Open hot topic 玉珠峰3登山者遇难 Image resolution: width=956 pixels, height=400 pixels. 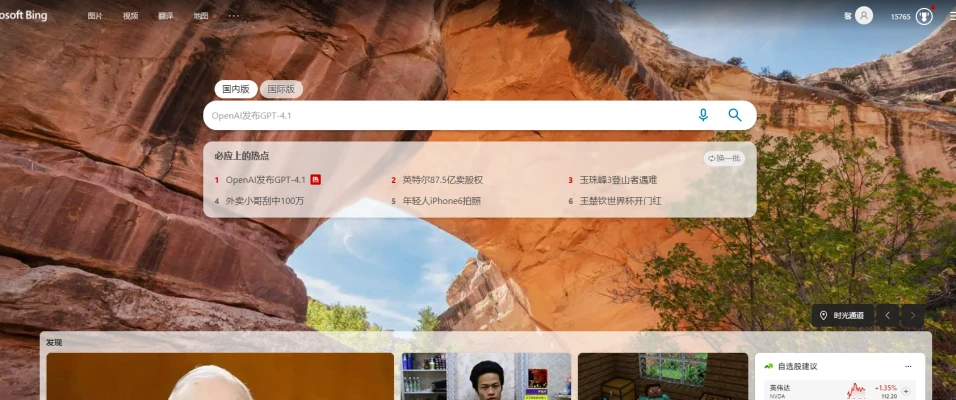pos(618,180)
